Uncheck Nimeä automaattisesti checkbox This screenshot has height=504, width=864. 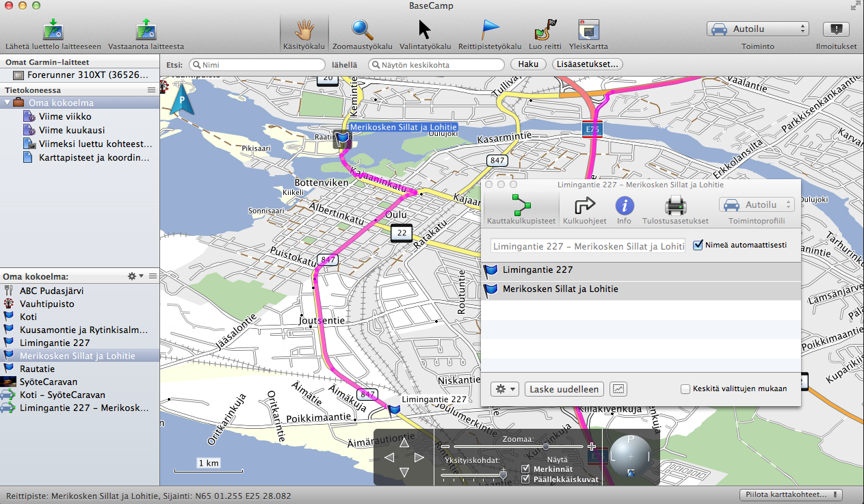(698, 245)
